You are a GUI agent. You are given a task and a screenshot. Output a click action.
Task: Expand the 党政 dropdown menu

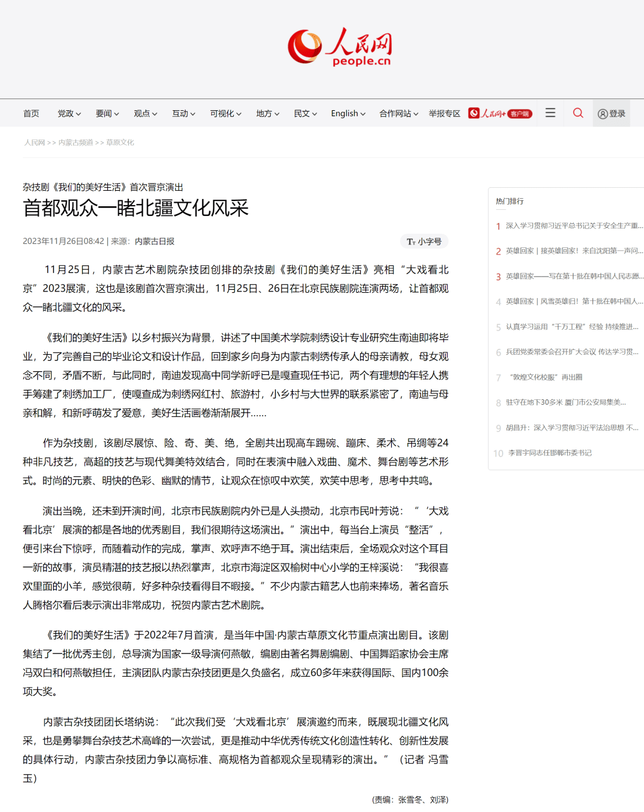coord(68,113)
